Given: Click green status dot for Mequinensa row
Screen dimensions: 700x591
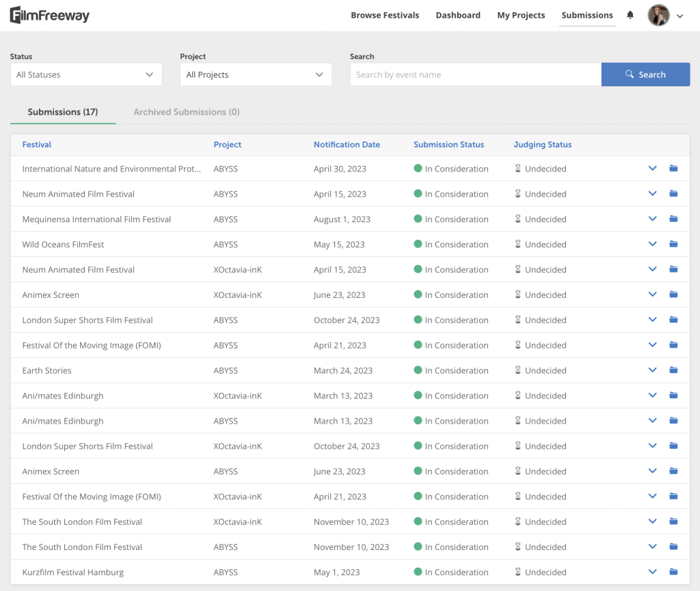Looking at the screenshot, I should coord(418,219).
